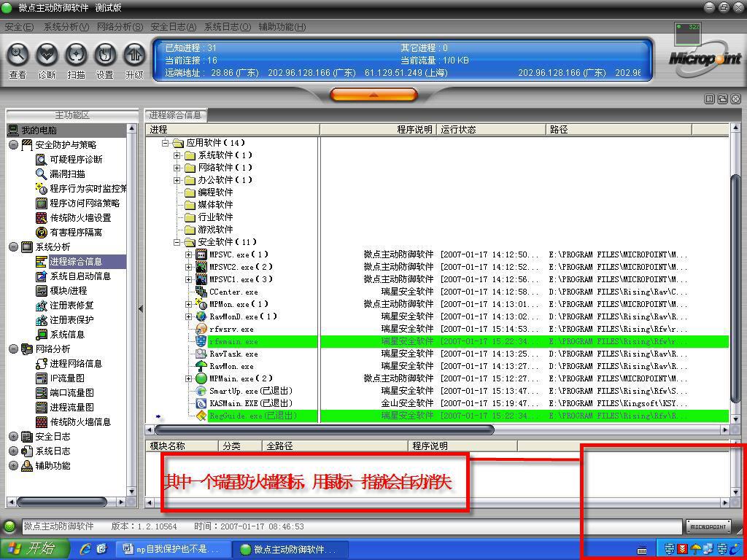The image size is (747, 560).
Task: Select the CCenter.exe process row
Action: pyautogui.click(x=438, y=292)
